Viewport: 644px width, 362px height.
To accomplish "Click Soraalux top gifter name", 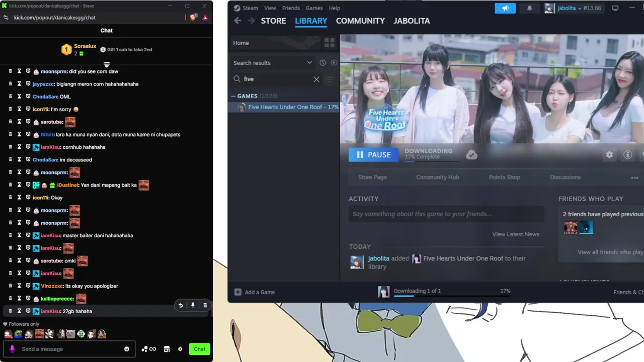I will point(85,46).
